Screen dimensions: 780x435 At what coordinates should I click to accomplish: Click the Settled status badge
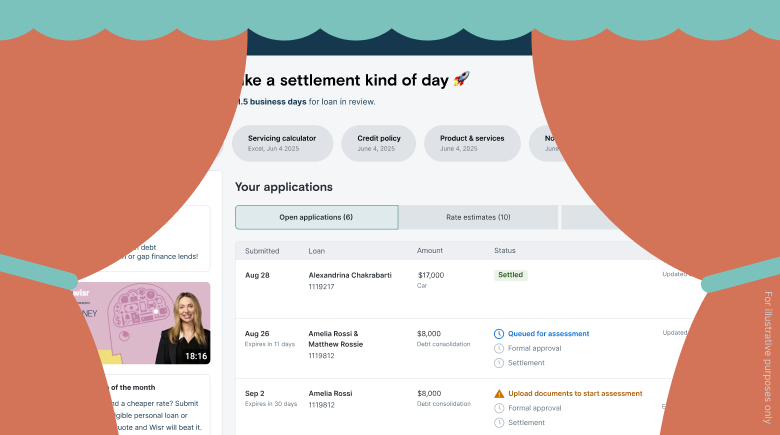[510, 275]
